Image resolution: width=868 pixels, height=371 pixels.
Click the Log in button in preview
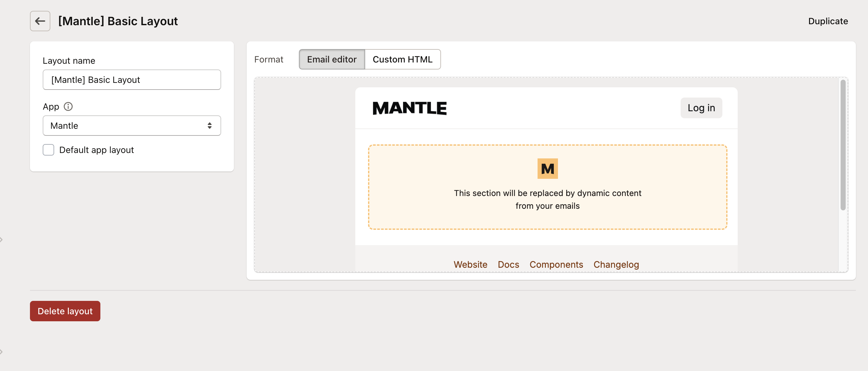point(701,108)
